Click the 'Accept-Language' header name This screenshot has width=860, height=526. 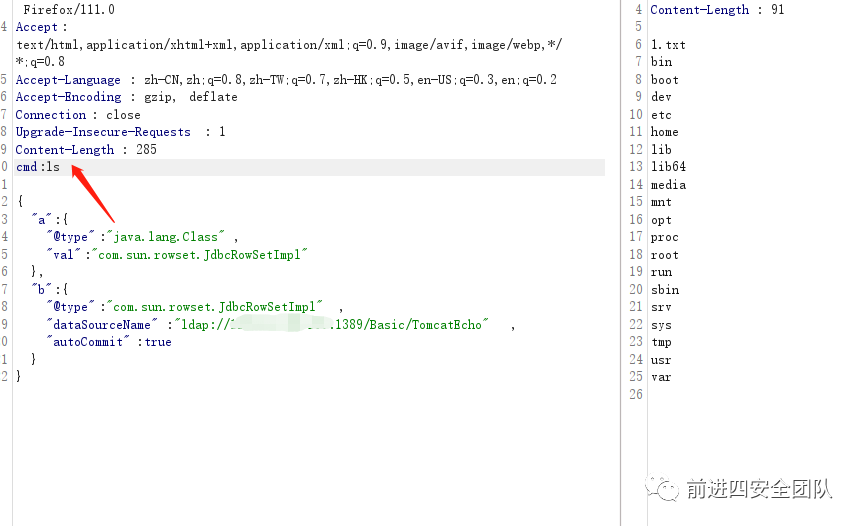point(68,80)
